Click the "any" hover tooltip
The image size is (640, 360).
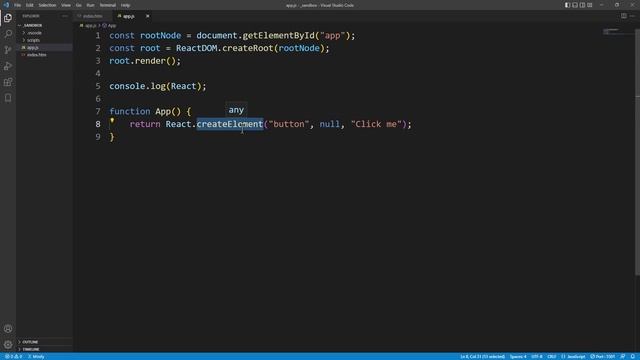[x=236, y=110]
